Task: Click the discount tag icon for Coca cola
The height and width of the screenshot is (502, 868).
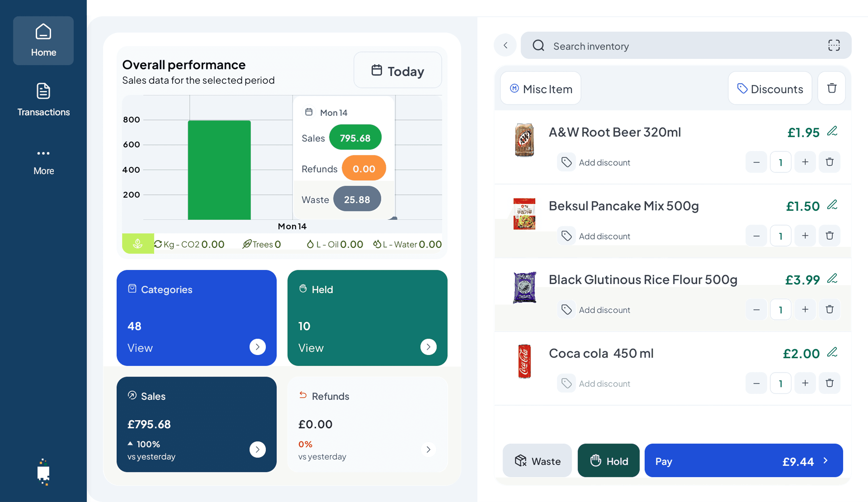Action: click(x=567, y=383)
